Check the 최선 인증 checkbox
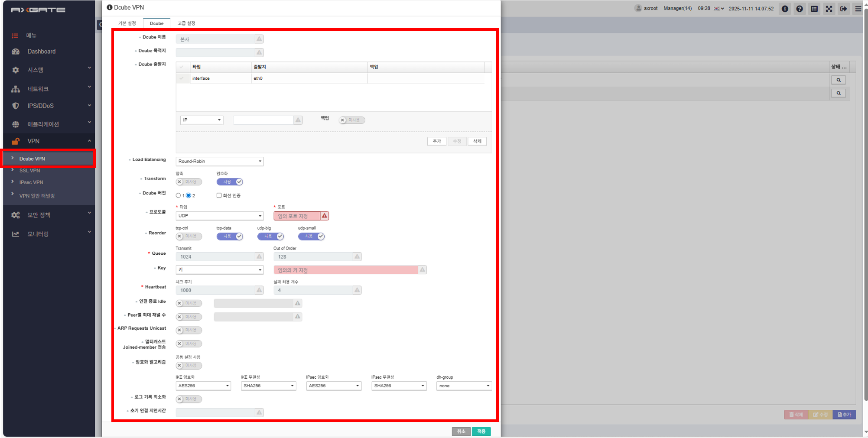This screenshot has width=868, height=438. pyautogui.click(x=219, y=195)
